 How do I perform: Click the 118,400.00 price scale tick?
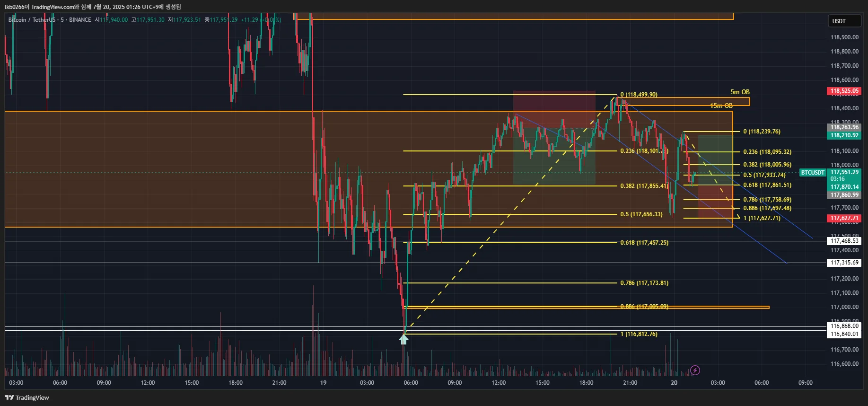click(x=844, y=108)
